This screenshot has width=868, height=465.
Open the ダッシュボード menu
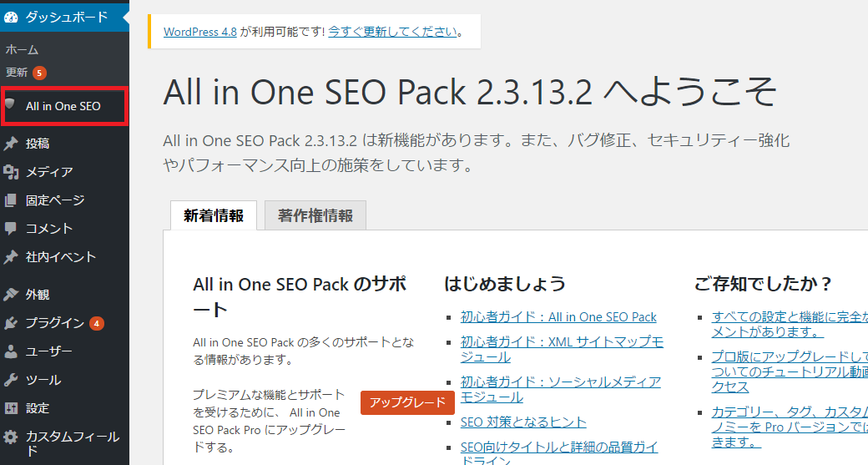(65, 17)
